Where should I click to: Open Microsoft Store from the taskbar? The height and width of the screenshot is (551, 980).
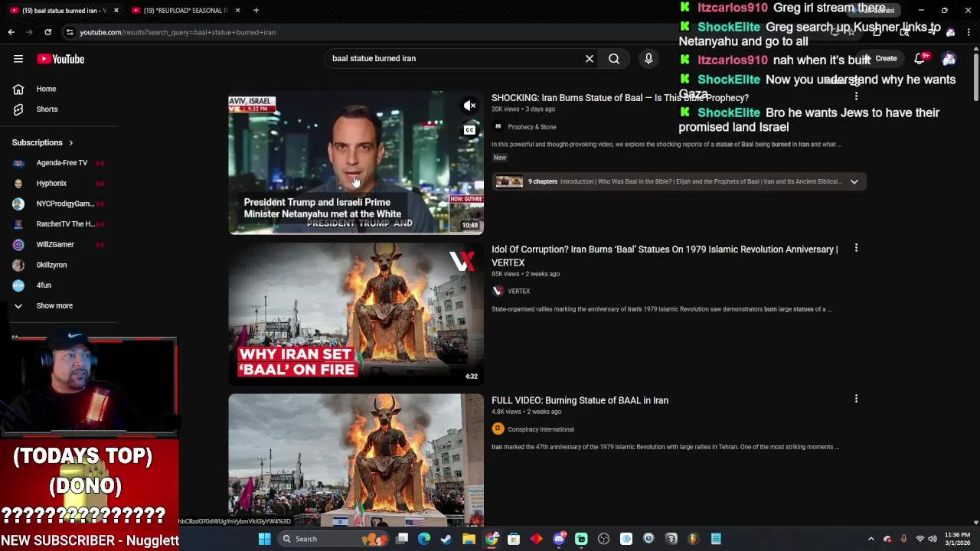click(514, 539)
